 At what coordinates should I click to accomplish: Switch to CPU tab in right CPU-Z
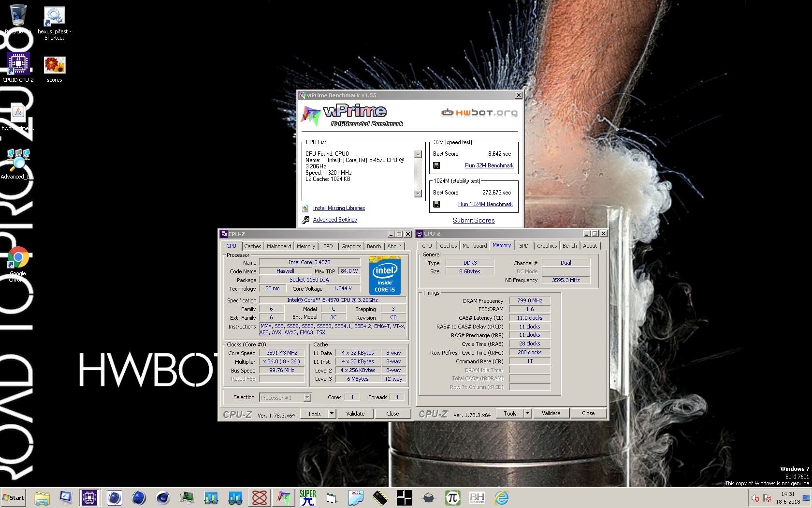(x=427, y=246)
